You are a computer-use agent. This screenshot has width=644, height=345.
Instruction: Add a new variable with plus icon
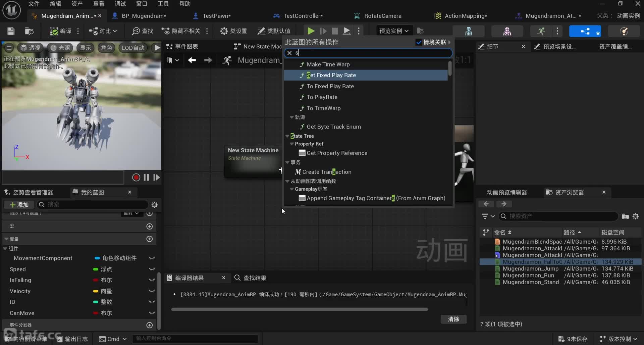tap(150, 239)
